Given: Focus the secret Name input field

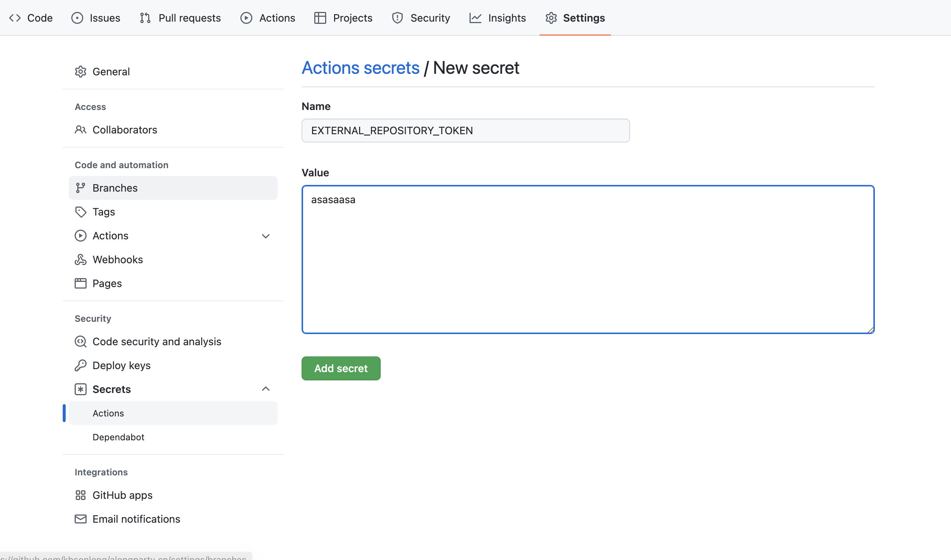Looking at the screenshot, I should coord(465,130).
